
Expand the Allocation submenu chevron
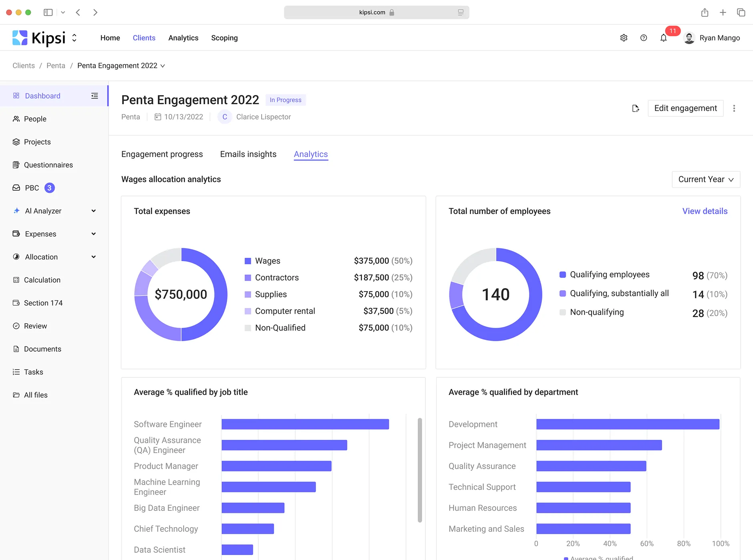pos(94,257)
